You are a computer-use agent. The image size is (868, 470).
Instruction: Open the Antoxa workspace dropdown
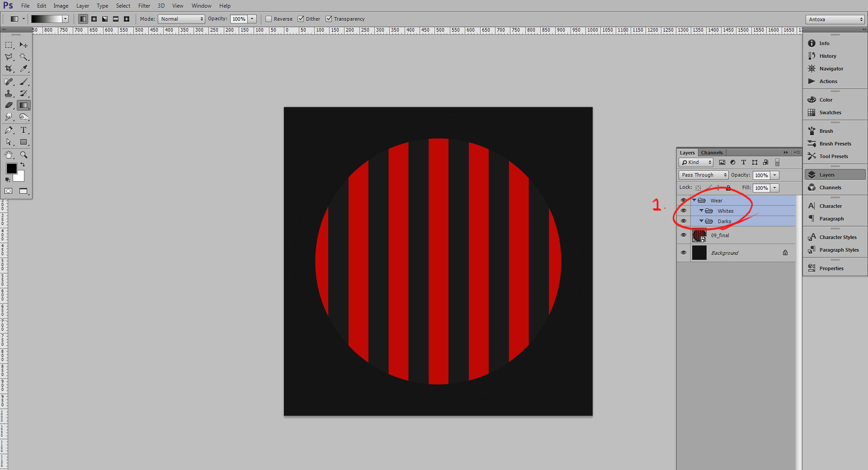(x=835, y=19)
